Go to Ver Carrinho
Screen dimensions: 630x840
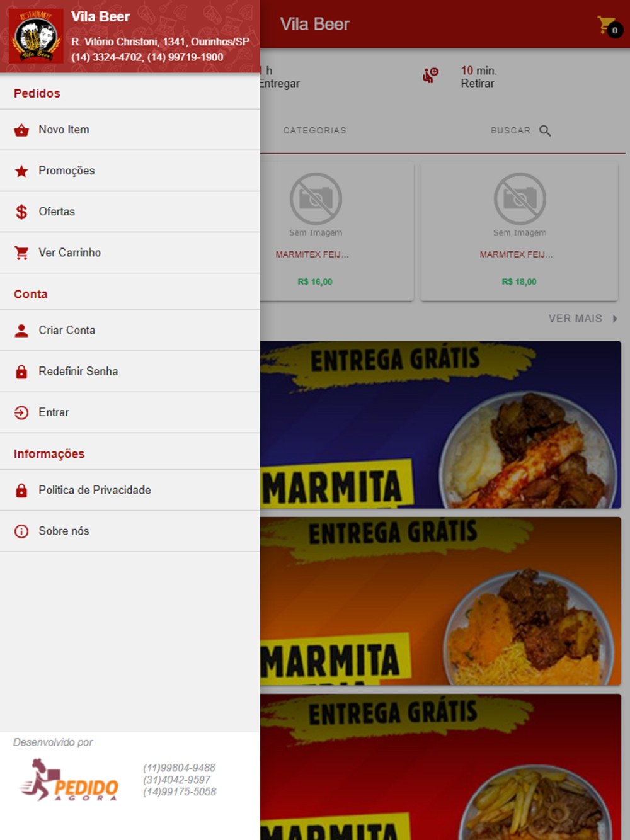coord(130,253)
